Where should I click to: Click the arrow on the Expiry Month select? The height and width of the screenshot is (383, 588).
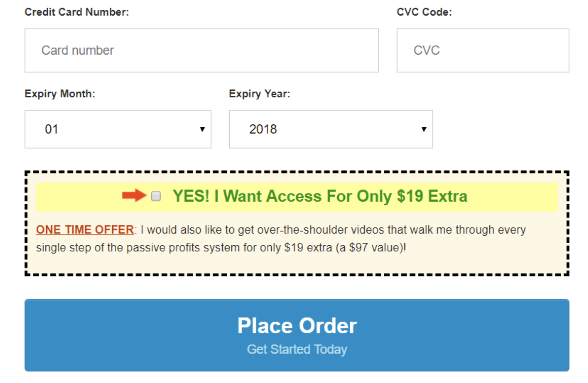click(x=202, y=129)
